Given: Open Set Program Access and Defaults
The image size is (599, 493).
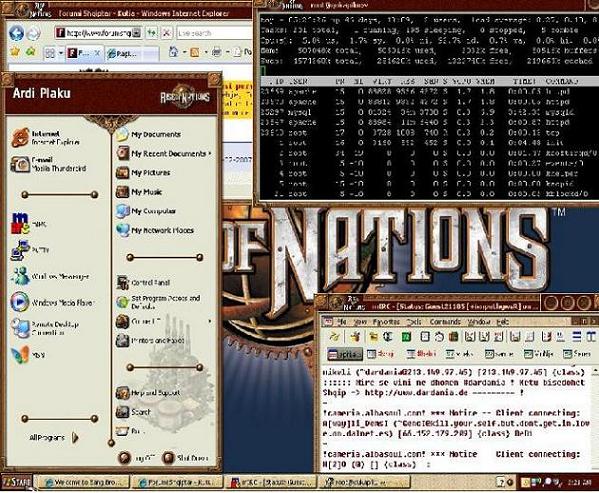Looking at the screenshot, I should pos(159,302).
